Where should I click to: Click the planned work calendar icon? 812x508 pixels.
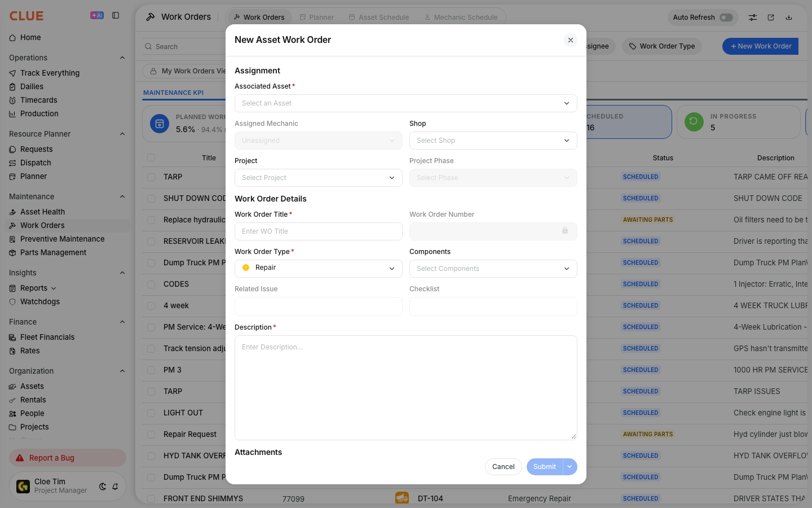(160, 123)
